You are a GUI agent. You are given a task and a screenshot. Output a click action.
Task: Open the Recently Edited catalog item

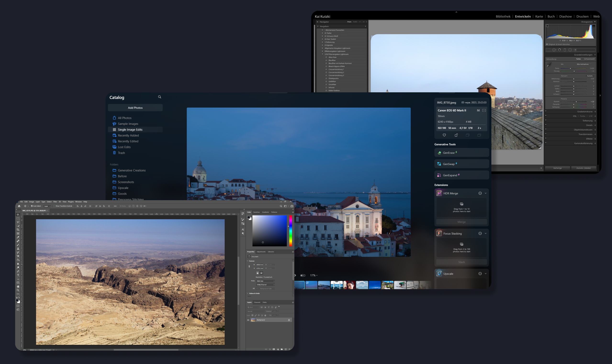pos(128,141)
